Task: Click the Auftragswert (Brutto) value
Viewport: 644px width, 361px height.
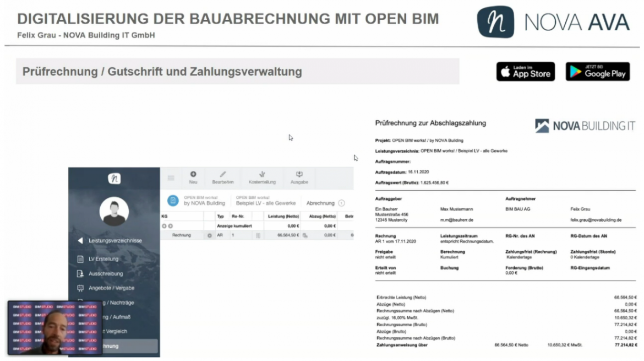Action: [434, 182]
